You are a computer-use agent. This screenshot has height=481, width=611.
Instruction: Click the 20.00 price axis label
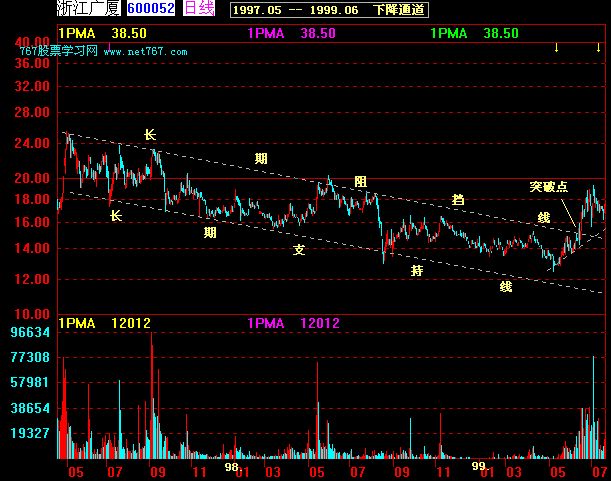point(32,179)
